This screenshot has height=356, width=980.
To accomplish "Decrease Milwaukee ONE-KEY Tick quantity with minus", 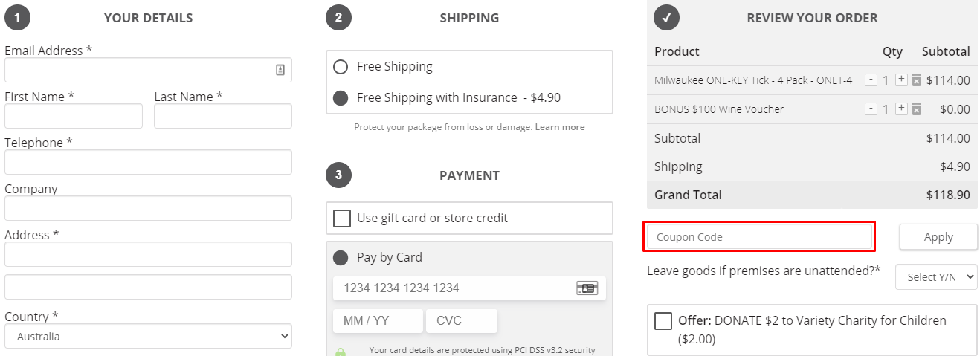I will point(871,80).
